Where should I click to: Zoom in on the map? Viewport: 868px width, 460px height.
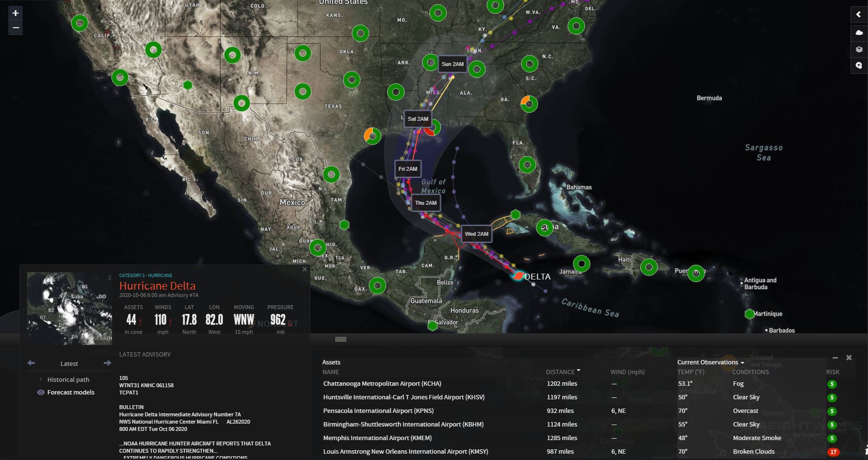coord(16,14)
